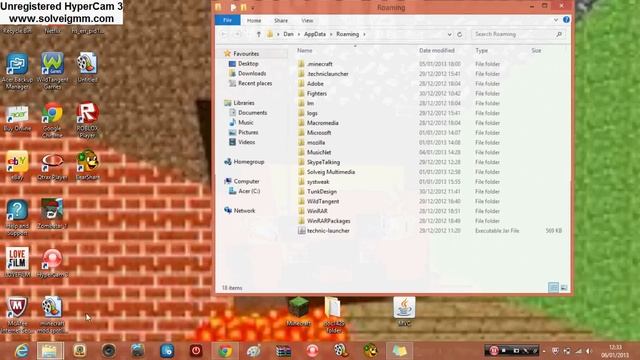
Task: Open the Share ribbon tab
Action: (x=281, y=20)
